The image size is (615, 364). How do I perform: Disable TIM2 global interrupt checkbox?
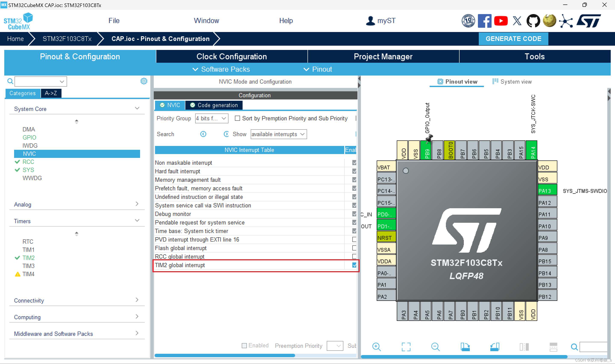coord(354,265)
